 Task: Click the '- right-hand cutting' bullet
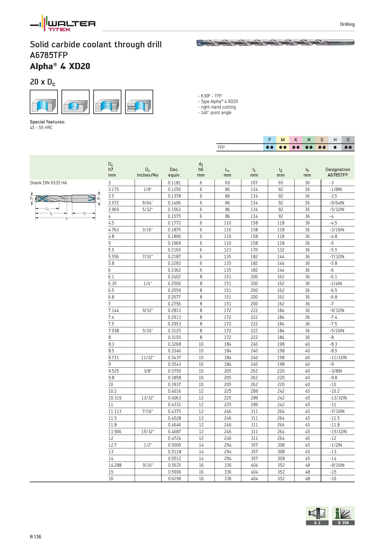[217, 107]
